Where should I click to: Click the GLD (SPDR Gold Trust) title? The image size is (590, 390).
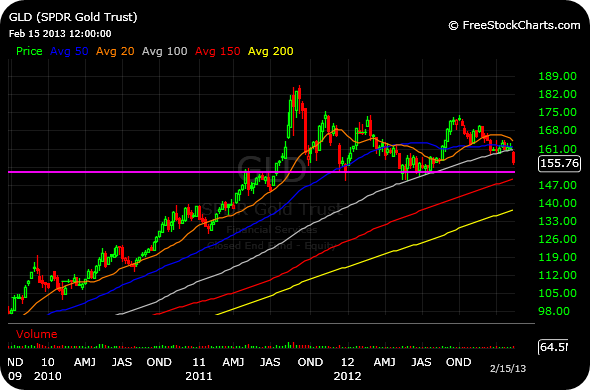[x=73, y=17]
